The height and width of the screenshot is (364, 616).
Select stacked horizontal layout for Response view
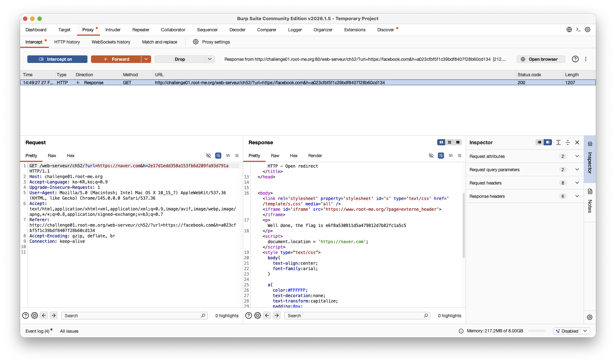click(449, 142)
